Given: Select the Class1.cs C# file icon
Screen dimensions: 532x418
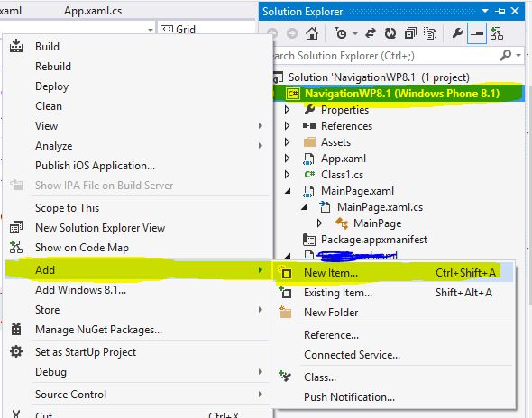Looking at the screenshot, I should [309, 175].
